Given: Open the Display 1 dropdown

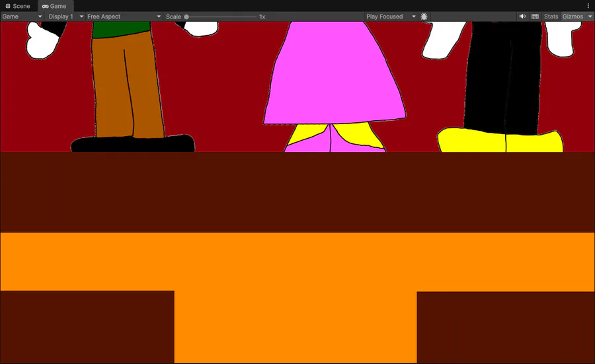Looking at the screenshot, I should (x=65, y=17).
